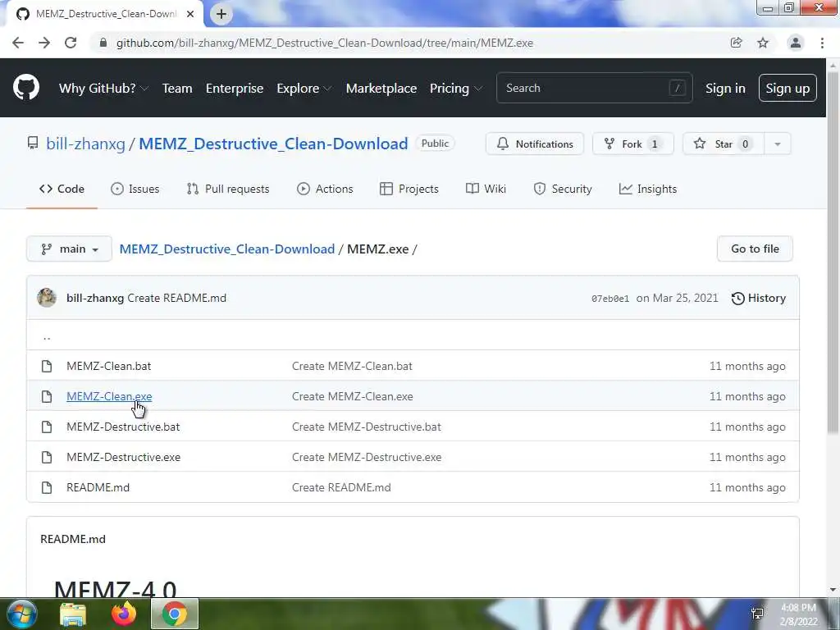Click the file icon beside MEMZ-Clean.exe
The image size is (840, 630).
point(47,396)
